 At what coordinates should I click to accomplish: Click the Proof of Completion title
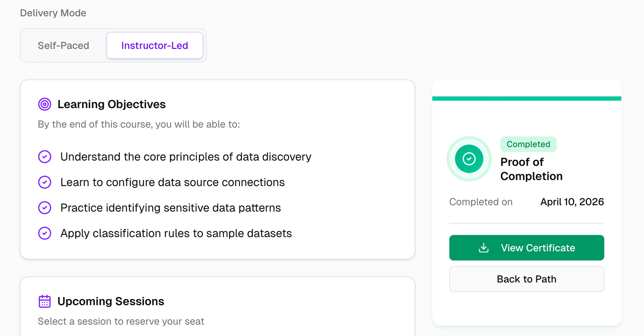pos(531,169)
